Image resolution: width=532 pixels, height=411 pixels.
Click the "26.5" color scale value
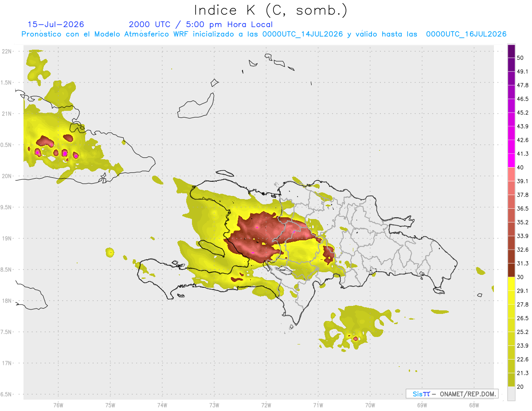(x=523, y=318)
